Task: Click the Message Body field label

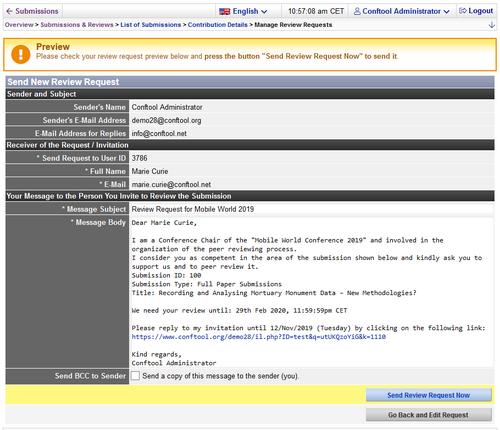Action: 99,222
